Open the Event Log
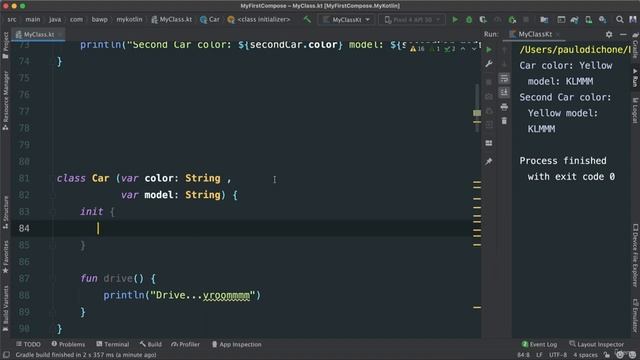The image size is (640, 360). click(x=540, y=344)
